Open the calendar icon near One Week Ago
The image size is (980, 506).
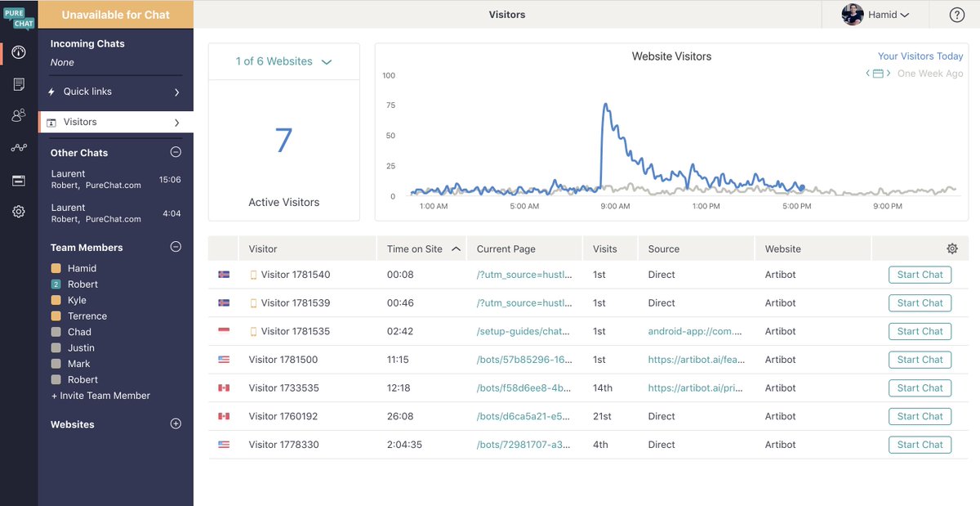(x=878, y=73)
